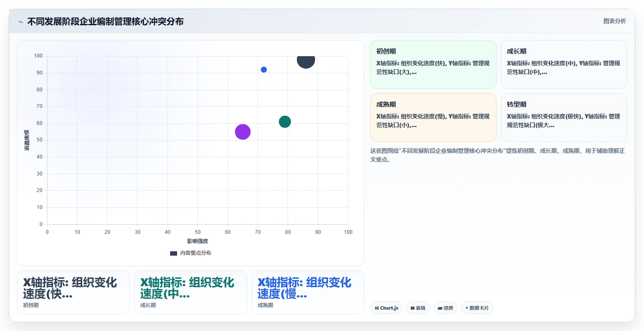Open the 成长期 card in right panel
The height and width of the screenshot is (331, 644).
pyautogui.click(x=564, y=64)
